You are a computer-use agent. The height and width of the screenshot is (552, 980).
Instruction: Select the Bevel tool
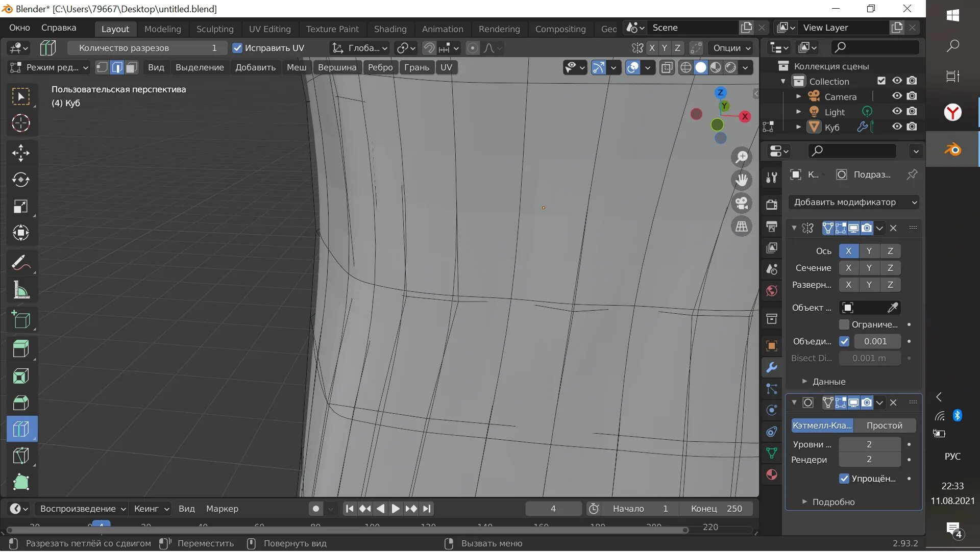[x=20, y=403]
